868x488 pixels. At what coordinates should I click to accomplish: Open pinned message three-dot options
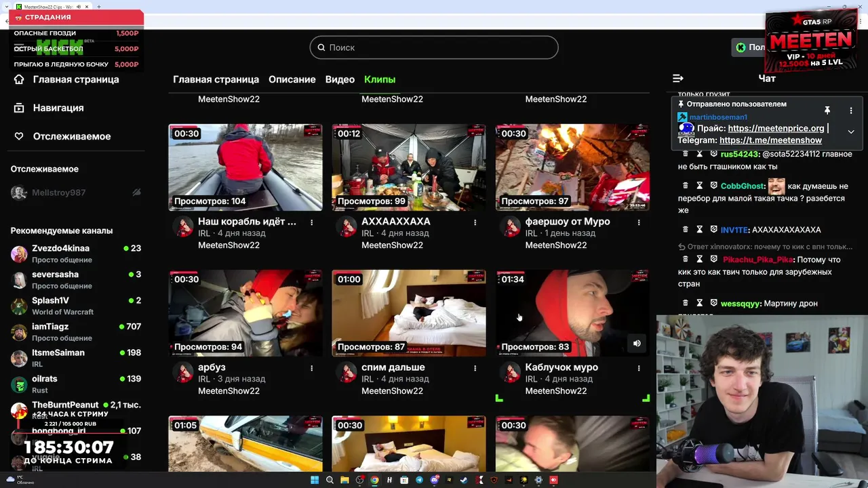(x=851, y=110)
